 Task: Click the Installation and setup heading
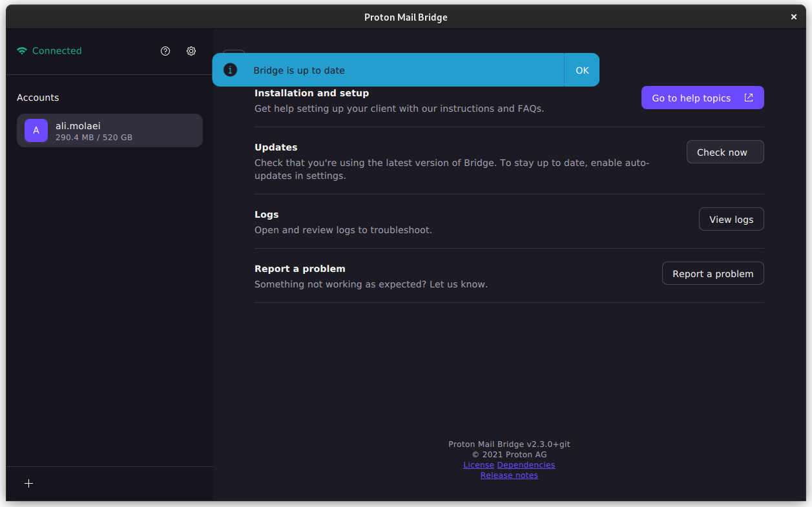pyautogui.click(x=311, y=93)
